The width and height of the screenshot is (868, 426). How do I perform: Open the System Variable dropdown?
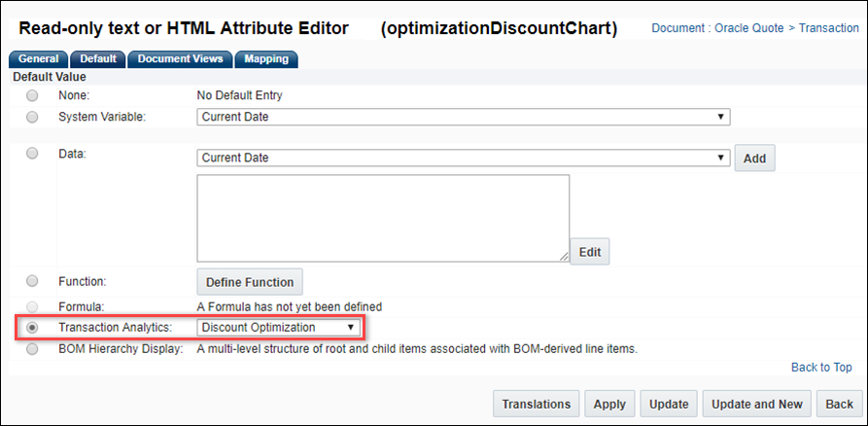[x=463, y=117]
